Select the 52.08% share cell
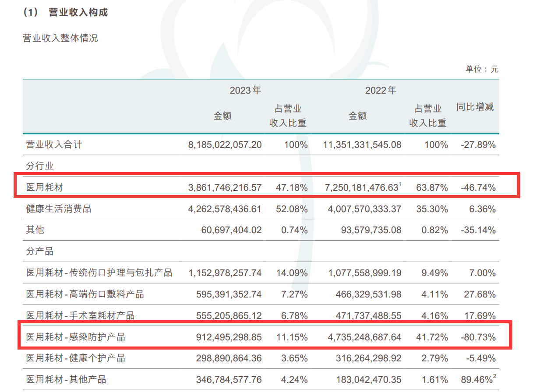The image size is (544, 392). [x=292, y=209]
